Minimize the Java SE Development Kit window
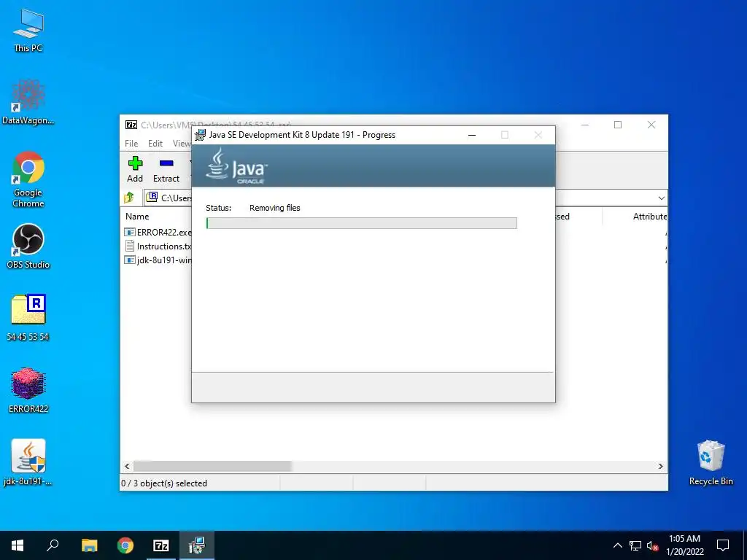 tap(472, 135)
